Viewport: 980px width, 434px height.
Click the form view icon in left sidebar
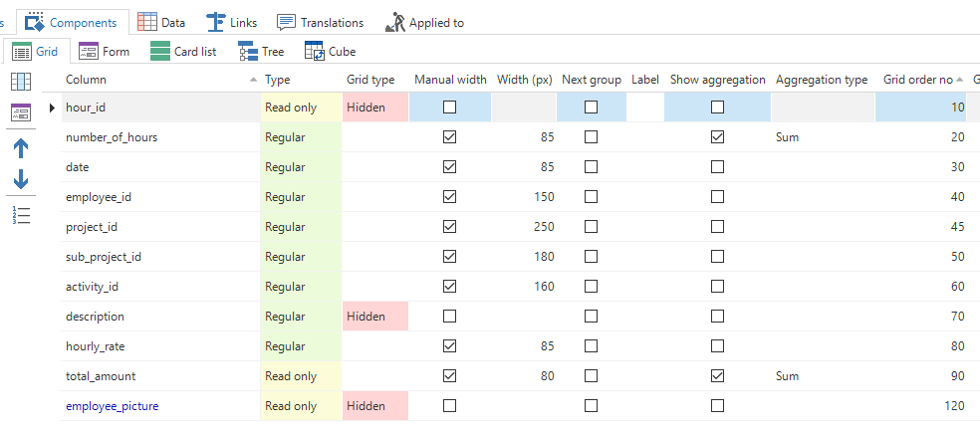[x=20, y=113]
